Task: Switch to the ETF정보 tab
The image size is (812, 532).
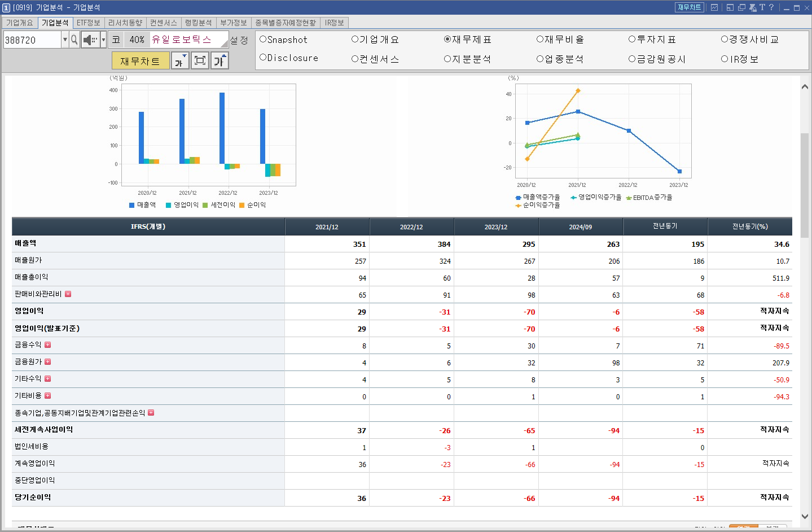Action: [x=89, y=23]
